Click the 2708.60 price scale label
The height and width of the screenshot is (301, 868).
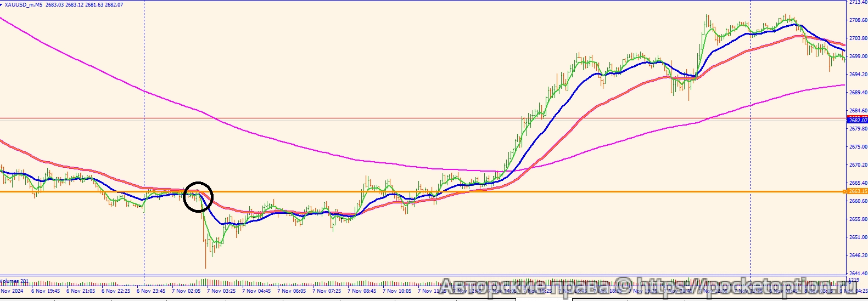(x=858, y=20)
